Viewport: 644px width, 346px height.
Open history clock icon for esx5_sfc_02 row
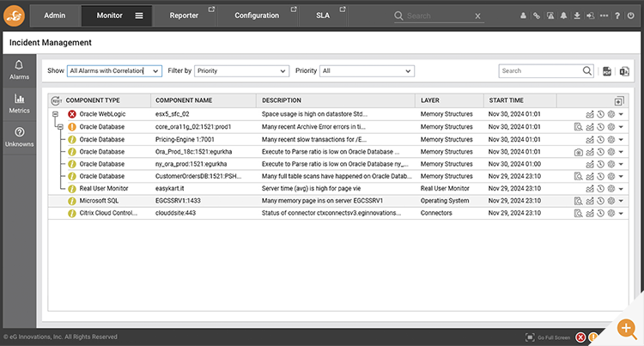(600, 114)
